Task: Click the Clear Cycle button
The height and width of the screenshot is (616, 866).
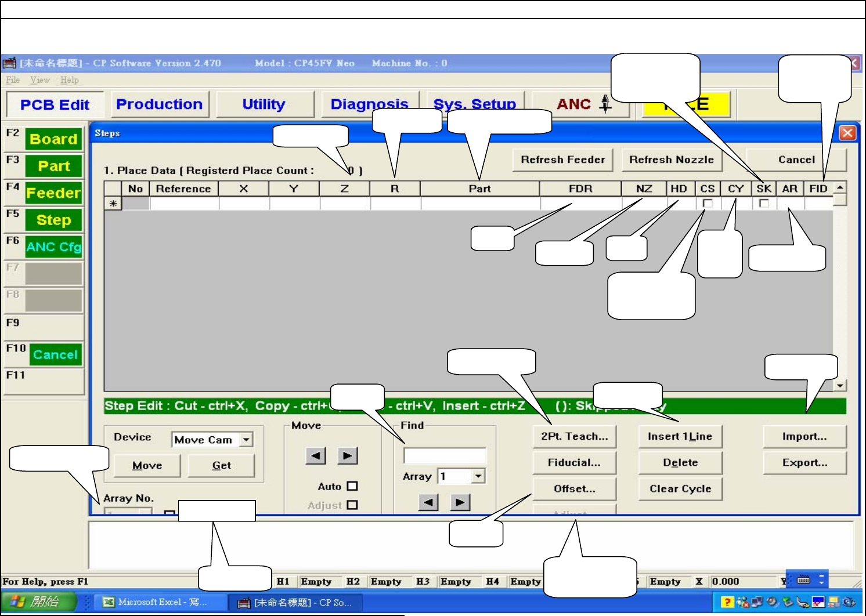Action: [x=680, y=488]
